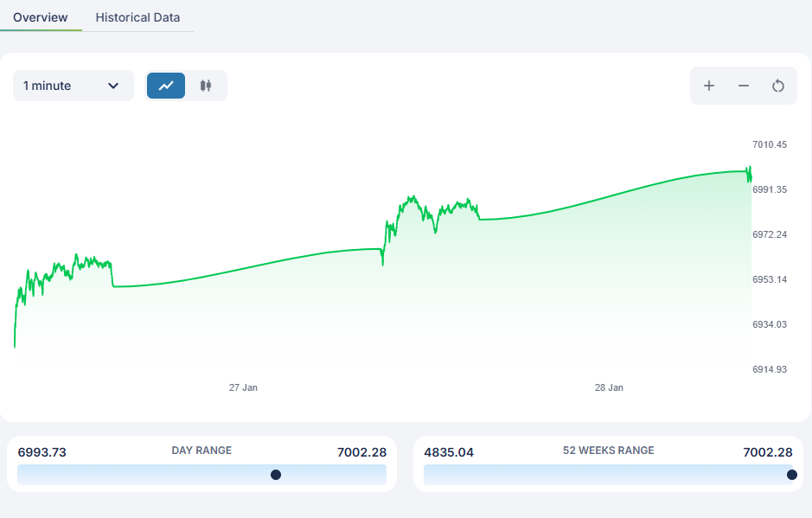Click the 7010.45 price axis label

[769, 144]
